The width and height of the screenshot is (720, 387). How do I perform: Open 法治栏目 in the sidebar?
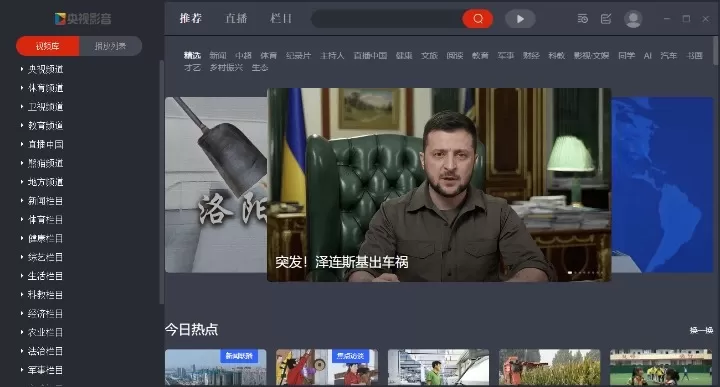tap(41, 351)
